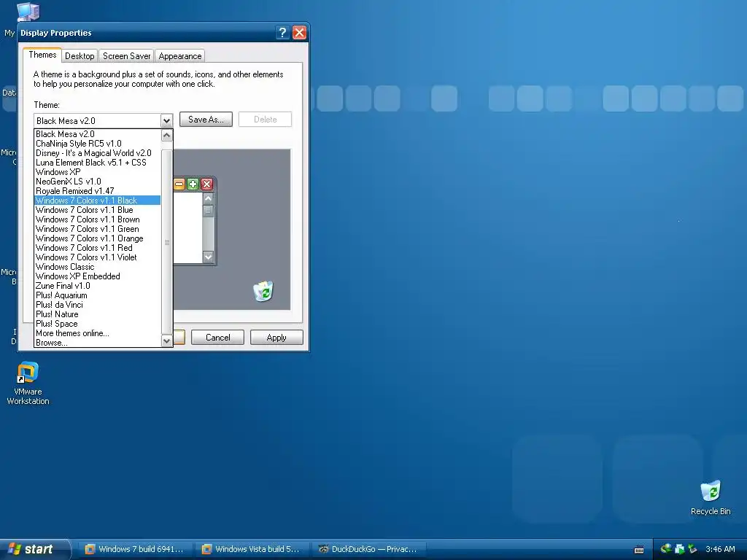Open the Desktop tab

pyautogui.click(x=80, y=55)
